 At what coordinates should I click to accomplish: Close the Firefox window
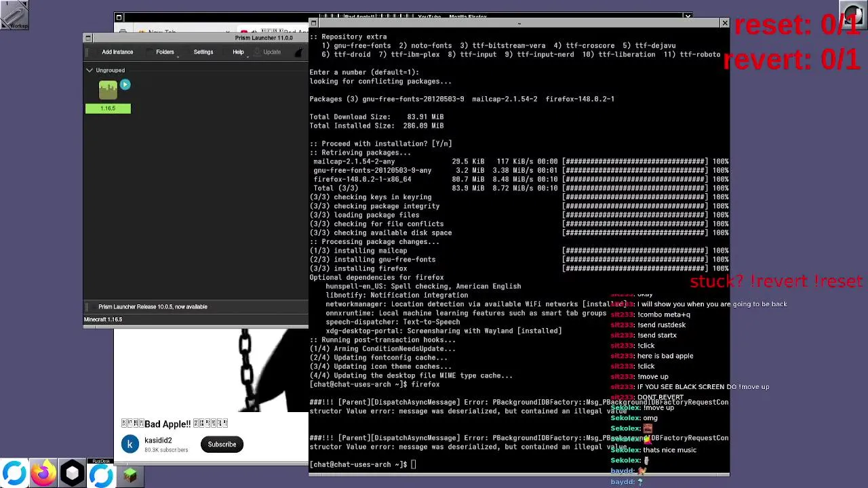688,16
